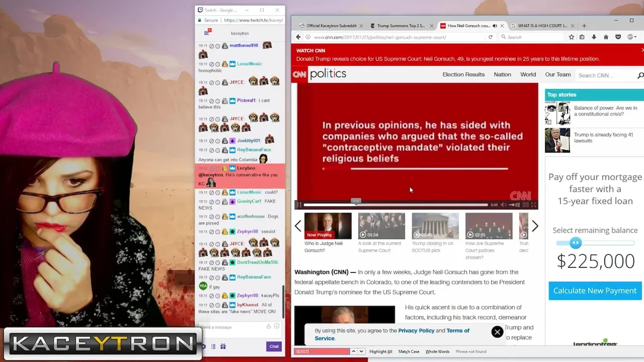The width and height of the screenshot is (644, 362).
Task: Open username Lucyboo in chat
Action: (246, 168)
